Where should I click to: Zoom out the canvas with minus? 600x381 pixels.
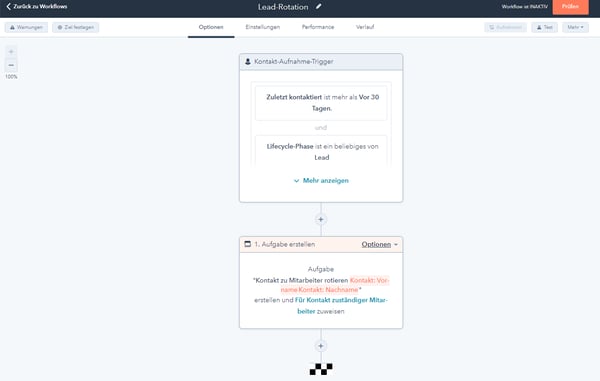coord(11,65)
